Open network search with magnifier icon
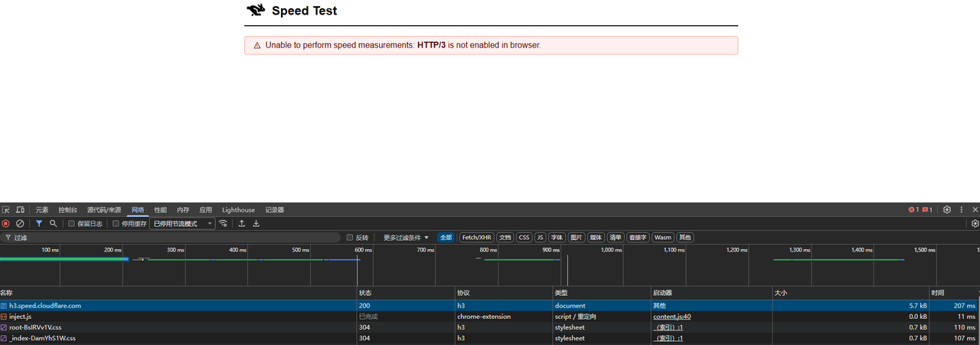Image resolution: width=980 pixels, height=345 pixels. 53,224
